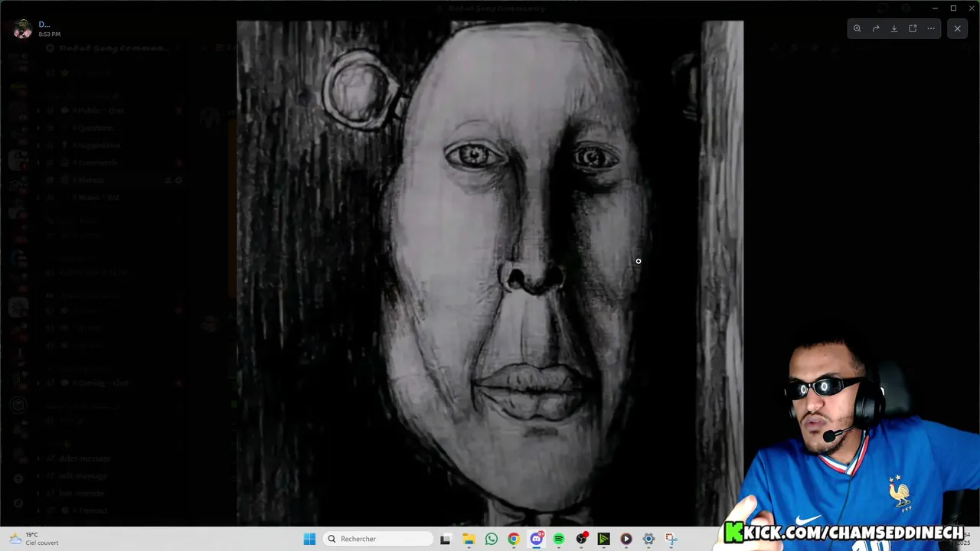This screenshot has width=980, height=551.
Task: Open Windows Settings gear in the taskbar
Action: (x=648, y=539)
